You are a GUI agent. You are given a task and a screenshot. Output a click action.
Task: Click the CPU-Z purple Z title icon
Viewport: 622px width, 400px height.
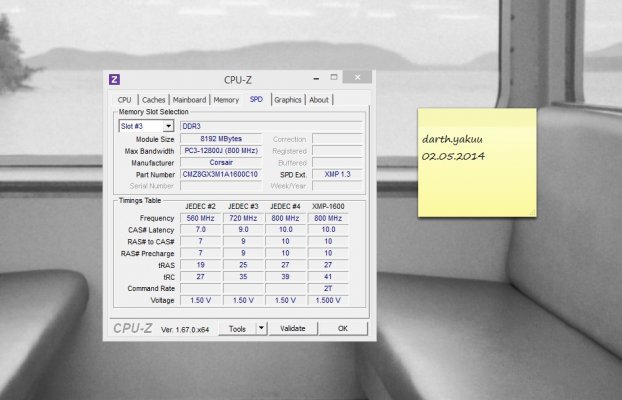pos(114,79)
